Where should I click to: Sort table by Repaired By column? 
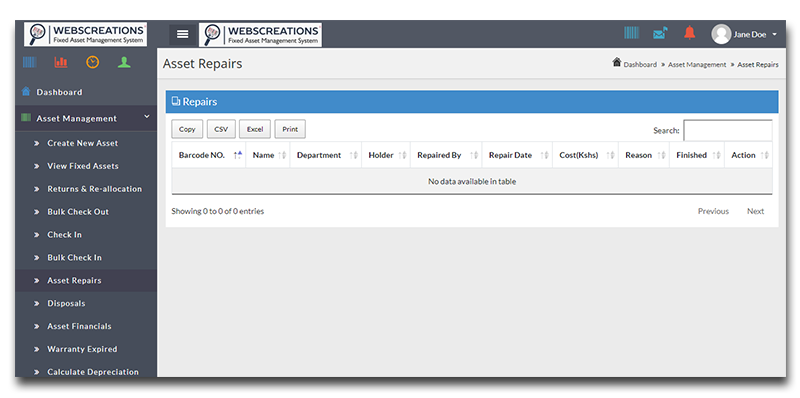(446, 155)
